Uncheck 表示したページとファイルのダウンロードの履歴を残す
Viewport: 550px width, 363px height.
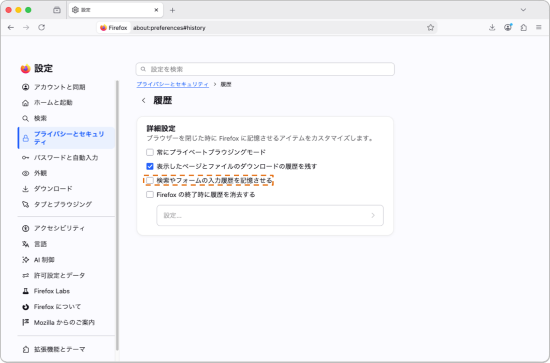[150, 166]
